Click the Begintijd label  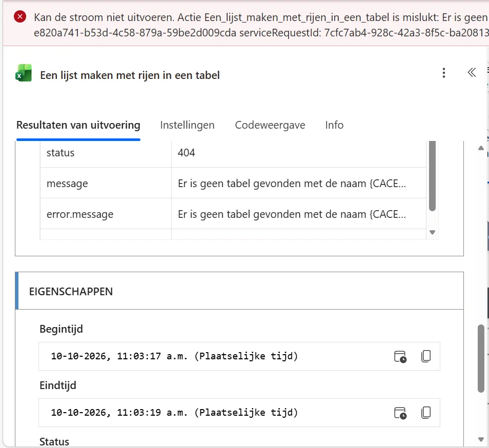tap(61, 329)
